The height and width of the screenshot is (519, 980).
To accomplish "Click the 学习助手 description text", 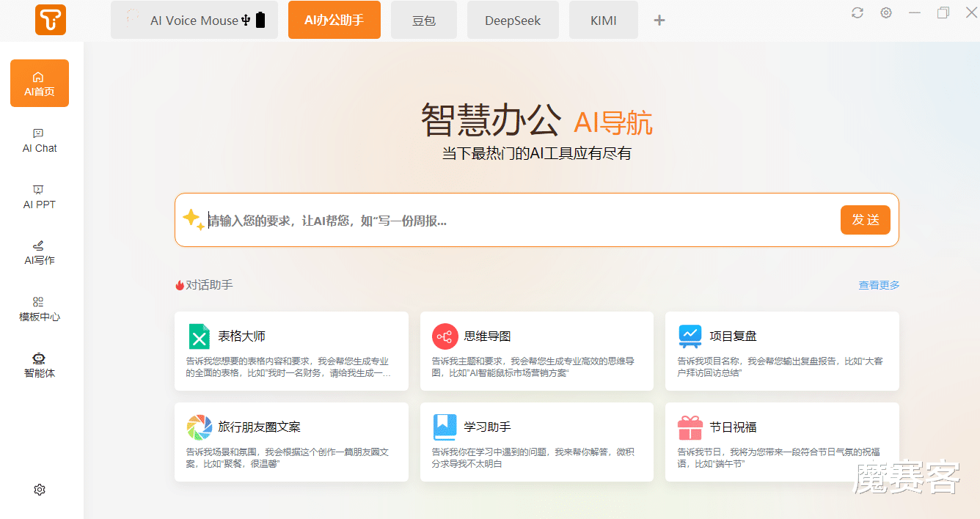I will point(533,458).
